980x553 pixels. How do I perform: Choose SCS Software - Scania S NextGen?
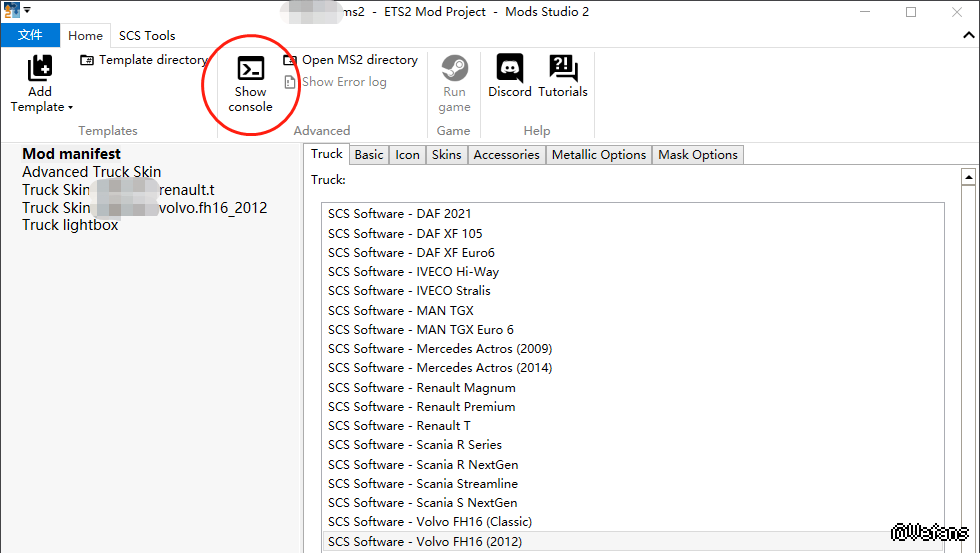pyautogui.click(x=422, y=503)
